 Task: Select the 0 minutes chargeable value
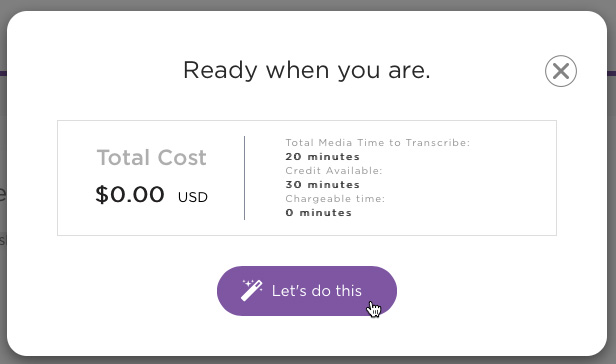coord(319,212)
